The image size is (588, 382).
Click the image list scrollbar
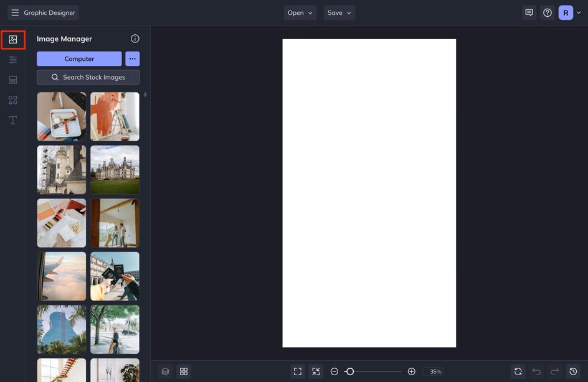pyautogui.click(x=145, y=95)
